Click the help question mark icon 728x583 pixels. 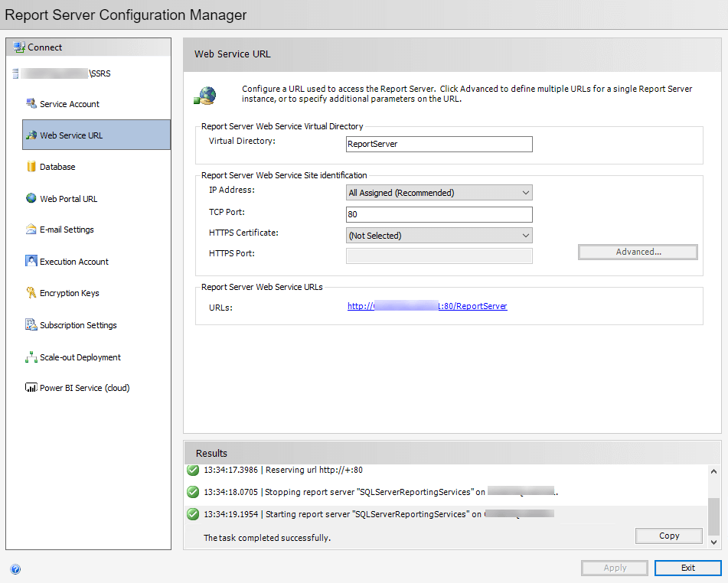pyautogui.click(x=15, y=569)
